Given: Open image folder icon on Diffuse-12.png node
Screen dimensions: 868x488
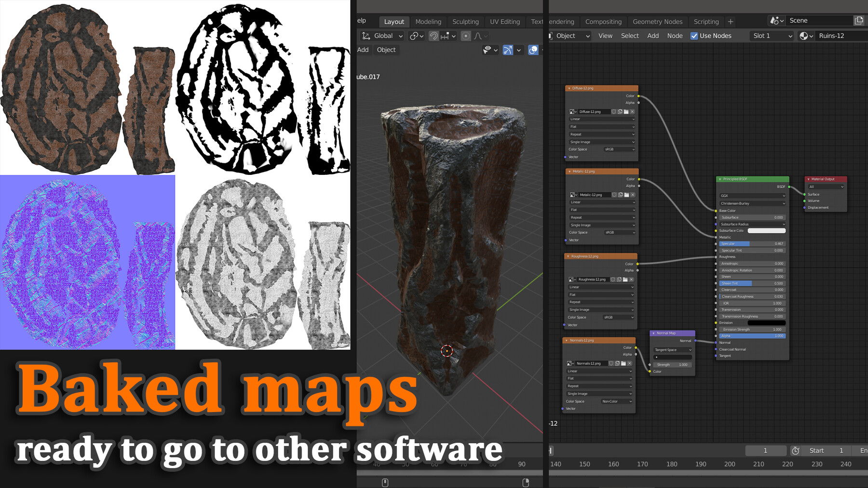Looking at the screenshot, I should (626, 112).
